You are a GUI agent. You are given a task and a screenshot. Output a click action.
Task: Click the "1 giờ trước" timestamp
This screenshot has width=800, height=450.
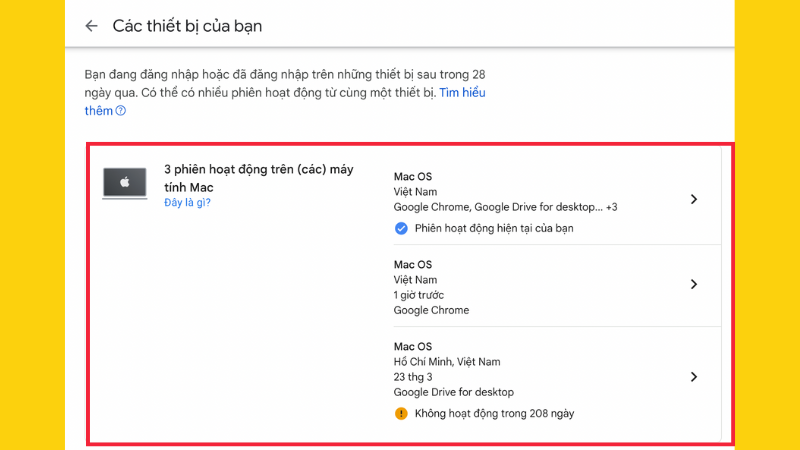pos(419,295)
